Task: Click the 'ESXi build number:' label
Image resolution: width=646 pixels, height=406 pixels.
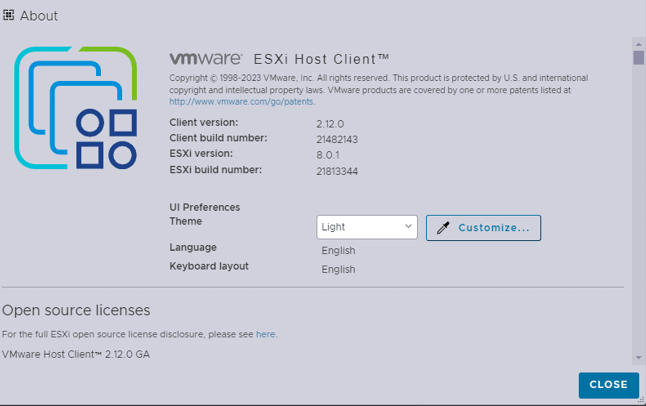Action: 215,170
